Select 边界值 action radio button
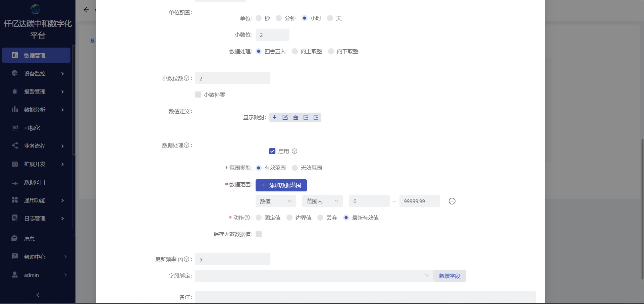The width and height of the screenshot is (644, 304). (x=289, y=218)
